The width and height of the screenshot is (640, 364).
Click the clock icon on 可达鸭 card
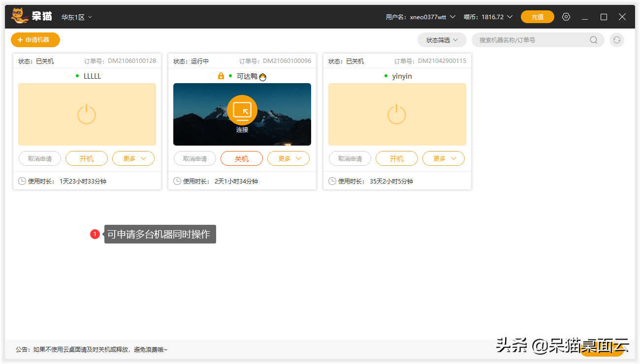tap(177, 181)
